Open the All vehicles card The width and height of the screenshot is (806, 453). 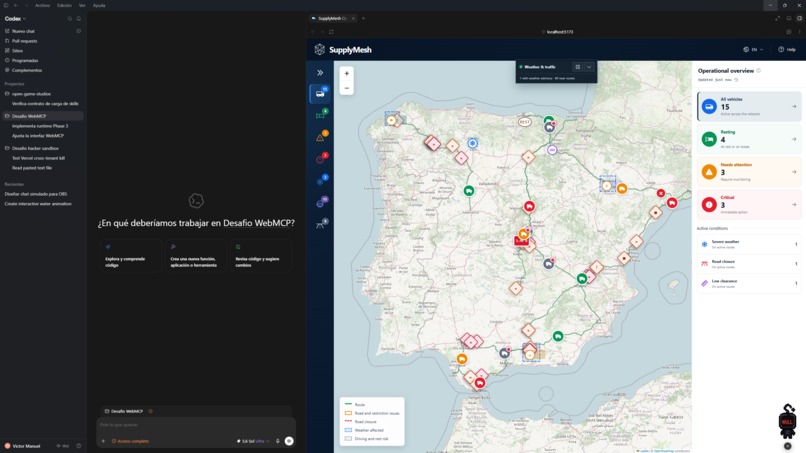click(x=749, y=106)
